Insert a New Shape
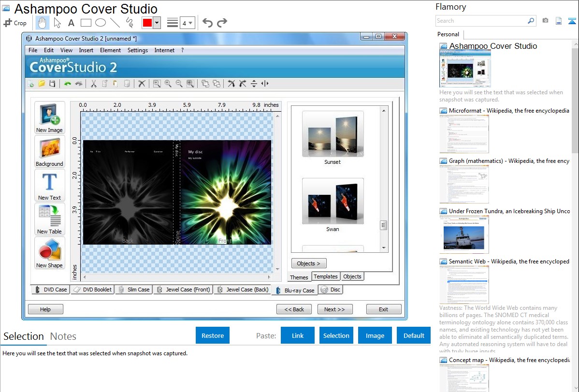The width and height of the screenshot is (579, 392). (x=49, y=253)
